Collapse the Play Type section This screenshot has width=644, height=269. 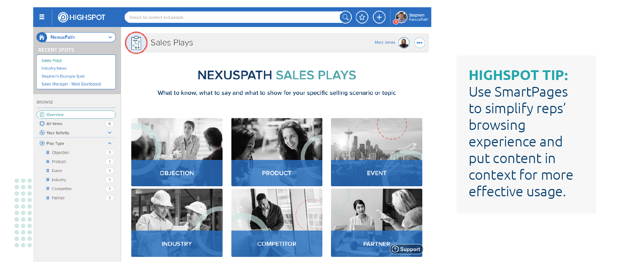pos(110,143)
